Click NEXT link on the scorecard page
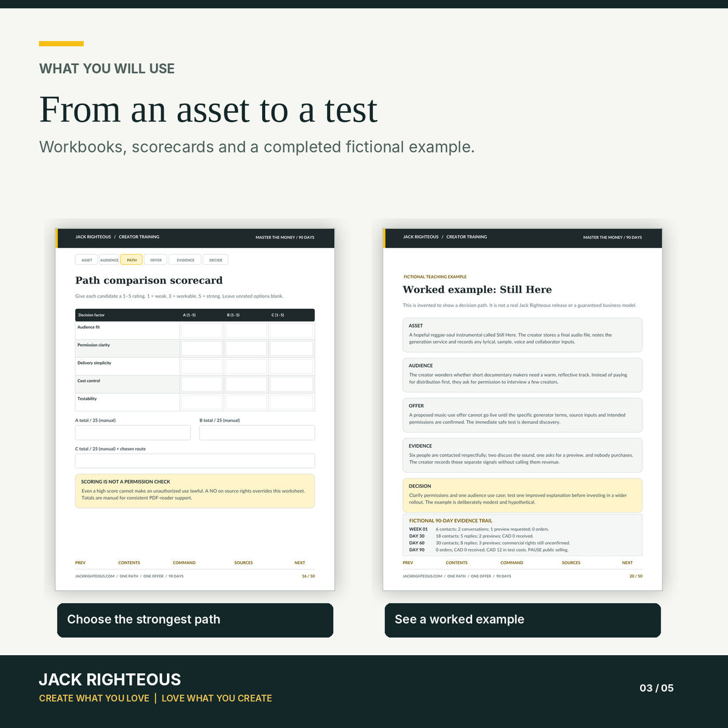The height and width of the screenshot is (728, 728). [300, 562]
